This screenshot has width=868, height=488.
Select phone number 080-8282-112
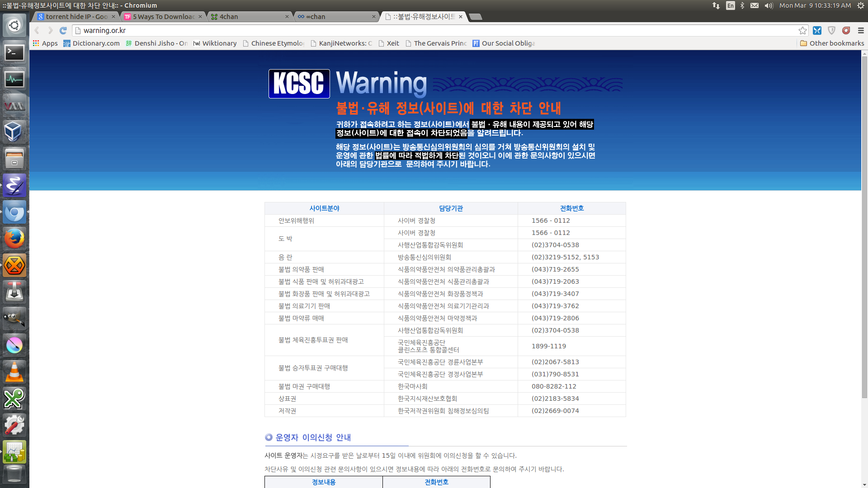[554, 386]
